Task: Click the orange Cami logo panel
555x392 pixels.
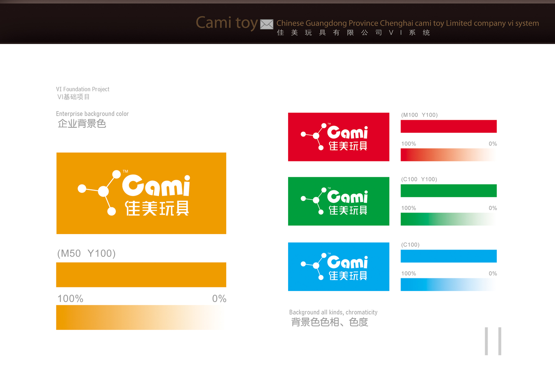Action: point(141,193)
